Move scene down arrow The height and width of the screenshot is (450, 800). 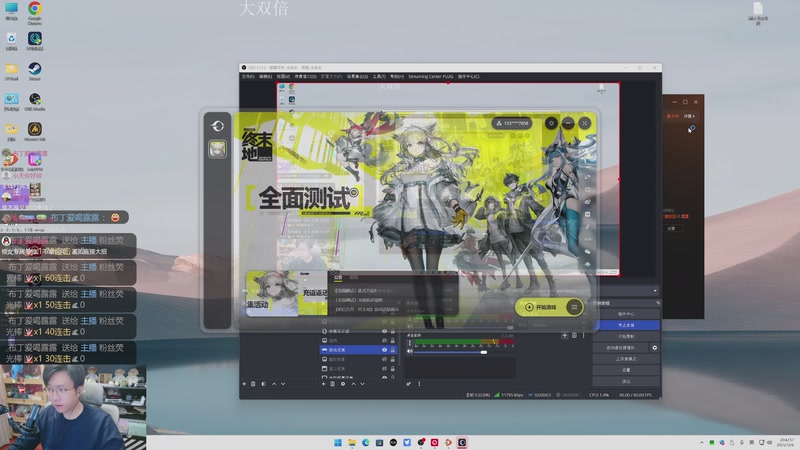click(283, 384)
